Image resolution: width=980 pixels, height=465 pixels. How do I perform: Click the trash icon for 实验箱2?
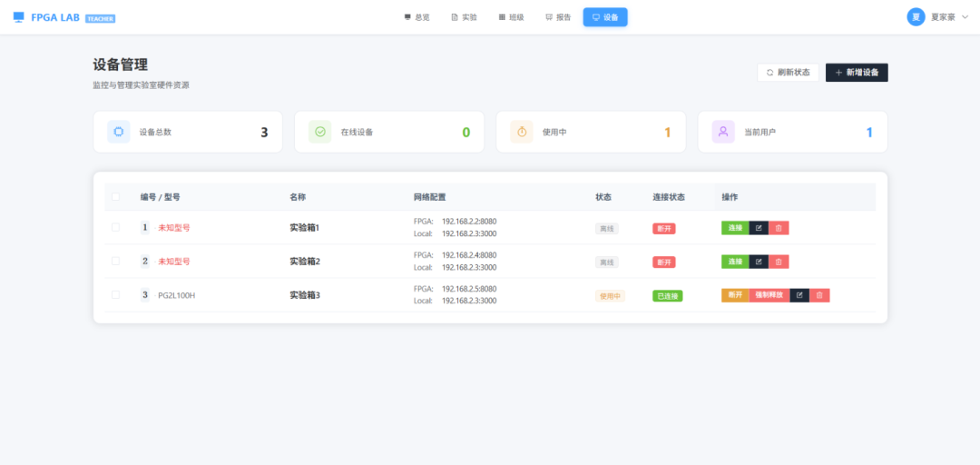pyautogui.click(x=779, y=262)
